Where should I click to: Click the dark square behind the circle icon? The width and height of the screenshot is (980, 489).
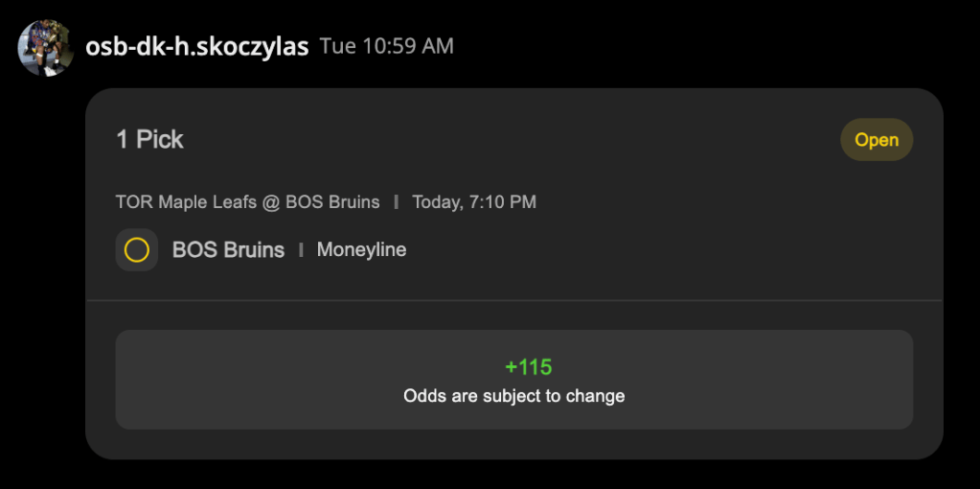[136, 250]
